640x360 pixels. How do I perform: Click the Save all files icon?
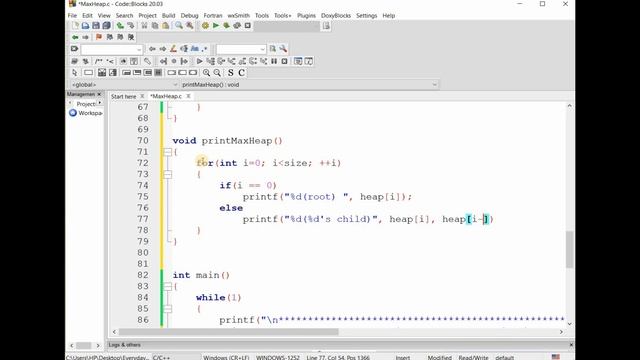tap(107, 26)
